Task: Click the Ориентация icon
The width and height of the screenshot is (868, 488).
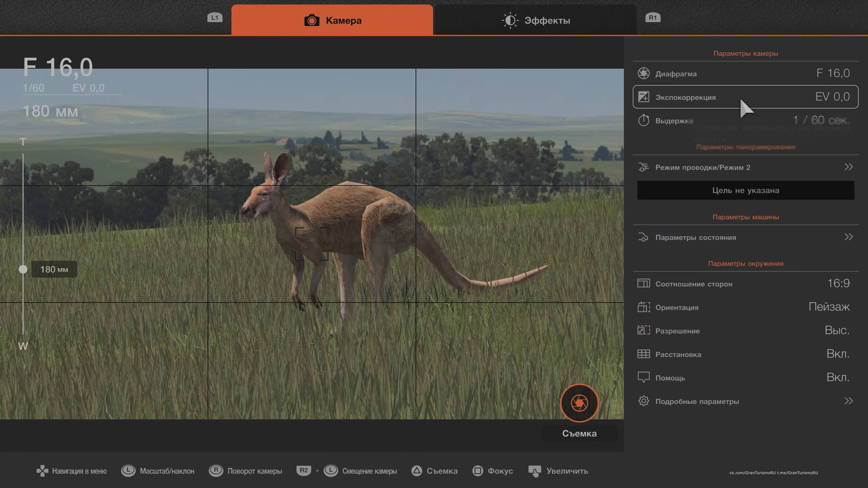Action: click(x=644, y=307)
